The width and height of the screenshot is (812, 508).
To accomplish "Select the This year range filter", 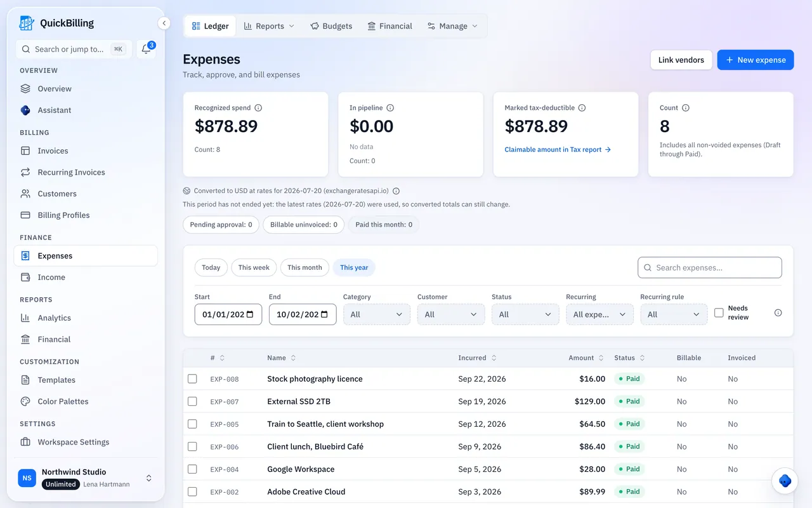I will tap(354, 267).
